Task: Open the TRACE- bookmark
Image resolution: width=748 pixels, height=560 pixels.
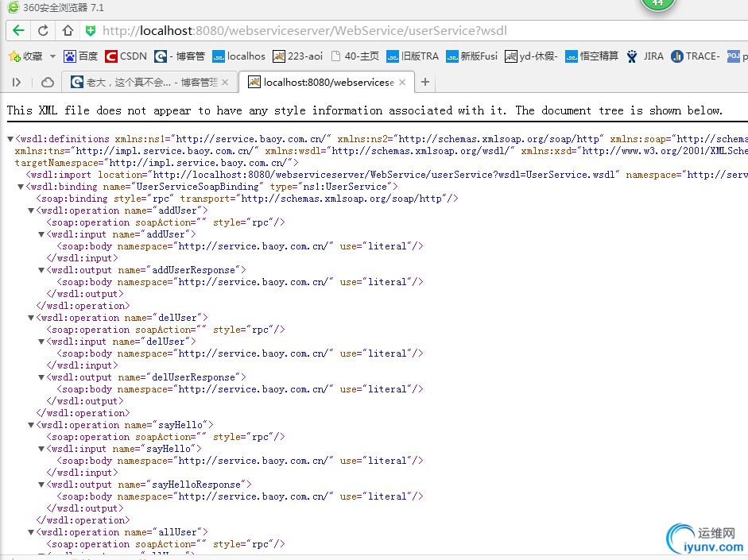Action: tap(695, 56)
